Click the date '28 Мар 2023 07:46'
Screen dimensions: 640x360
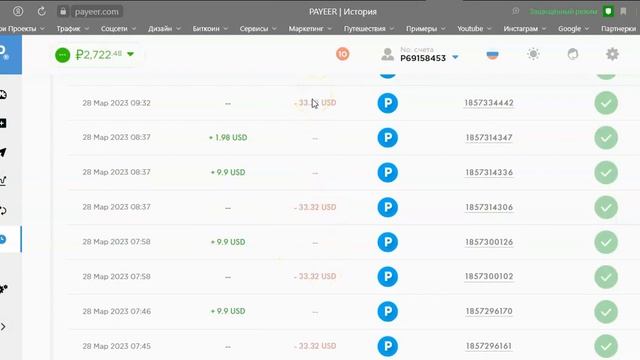pos(116,311)
